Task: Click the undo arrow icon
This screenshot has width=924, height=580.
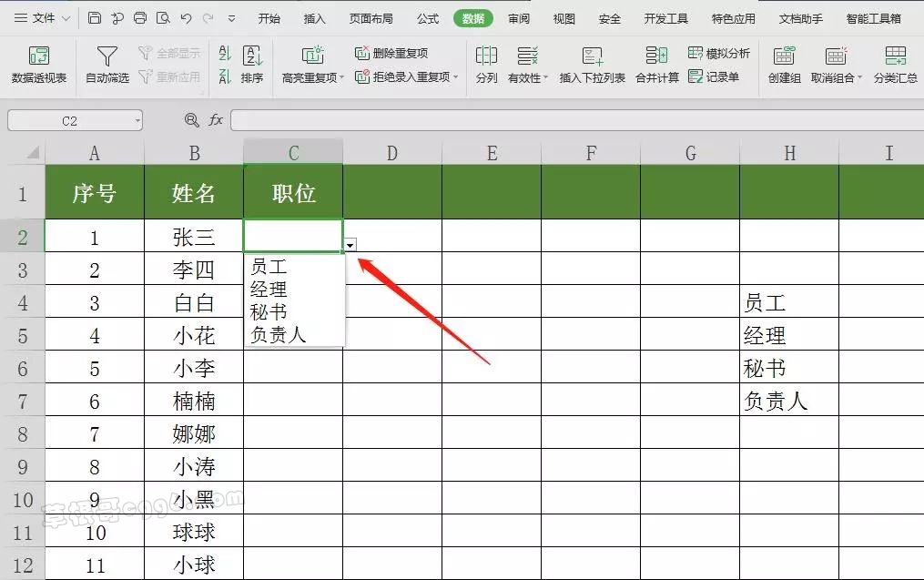Action: coord(186,18)
